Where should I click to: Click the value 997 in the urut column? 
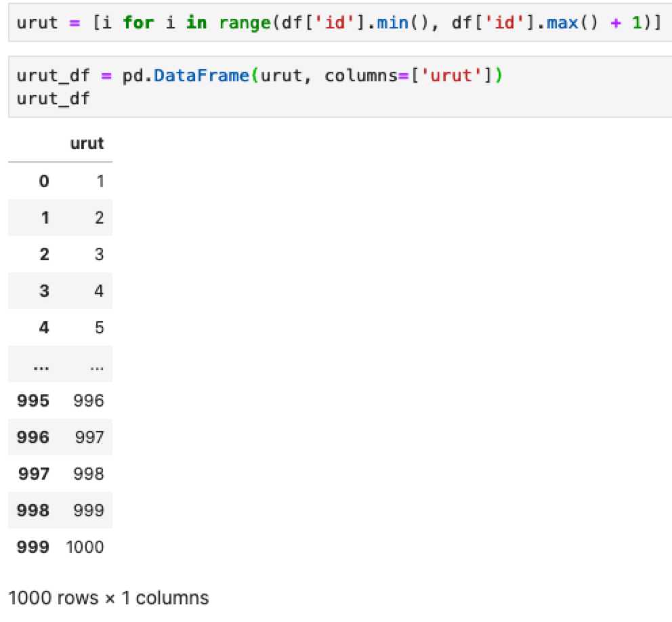click(x=89, y=437)
